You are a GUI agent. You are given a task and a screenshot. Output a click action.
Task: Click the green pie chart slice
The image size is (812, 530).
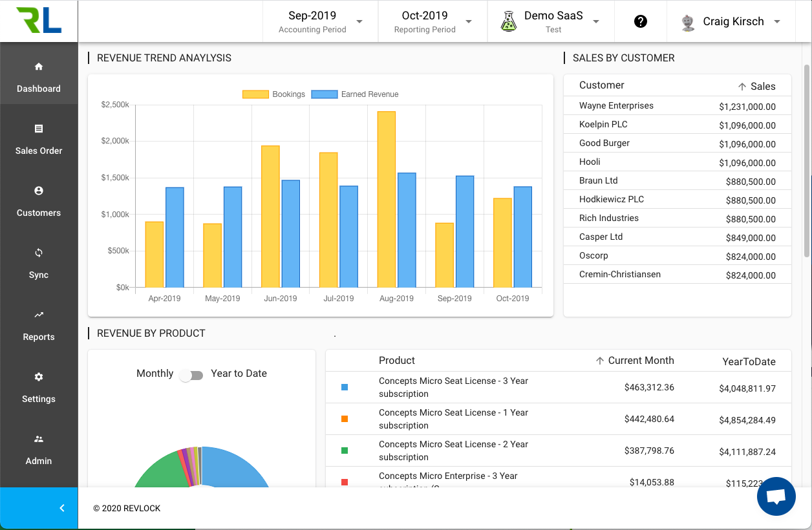162,469
